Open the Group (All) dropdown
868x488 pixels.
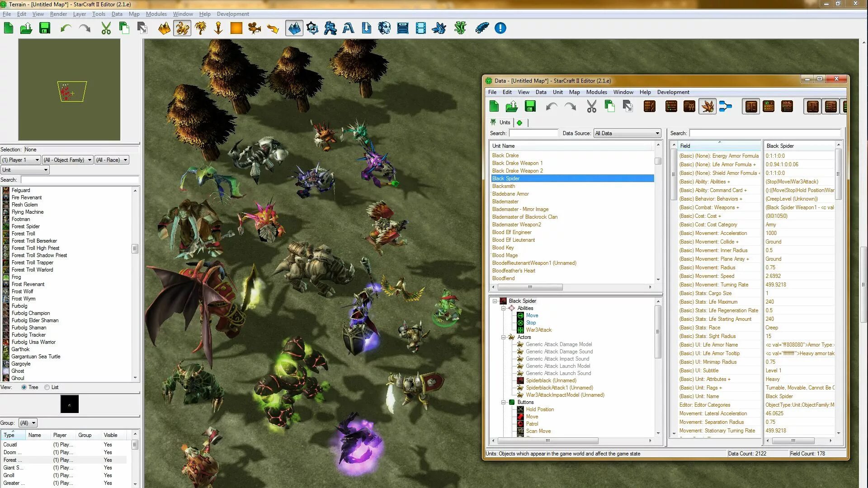(28, 423)
